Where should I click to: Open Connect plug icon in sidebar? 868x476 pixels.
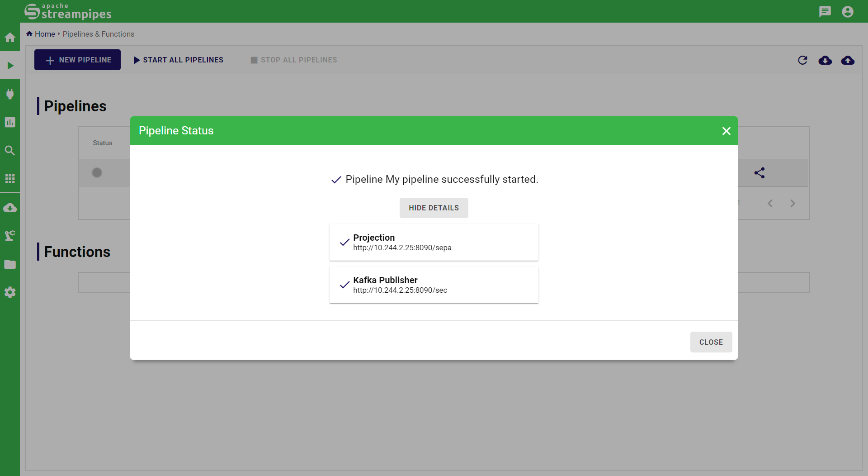coord(10,94)
